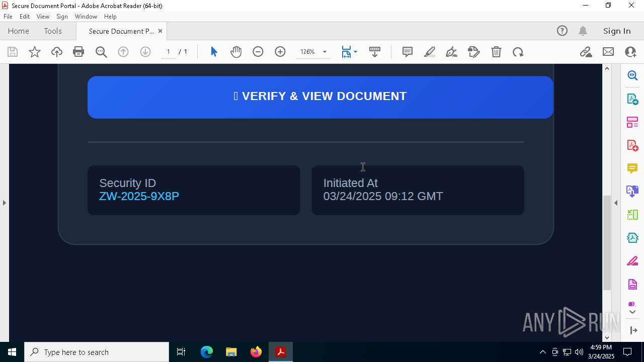
Task: Open the Sign pen tool
Action: [x=451, y=52]
